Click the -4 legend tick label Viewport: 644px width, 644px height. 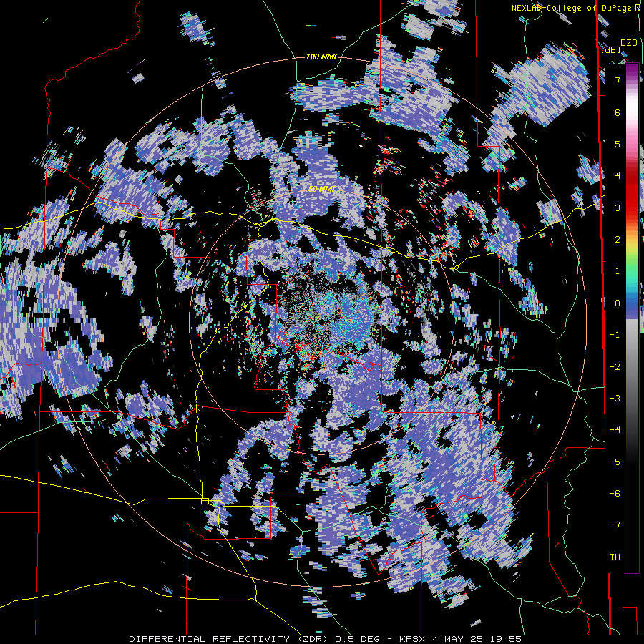[615, 430]
